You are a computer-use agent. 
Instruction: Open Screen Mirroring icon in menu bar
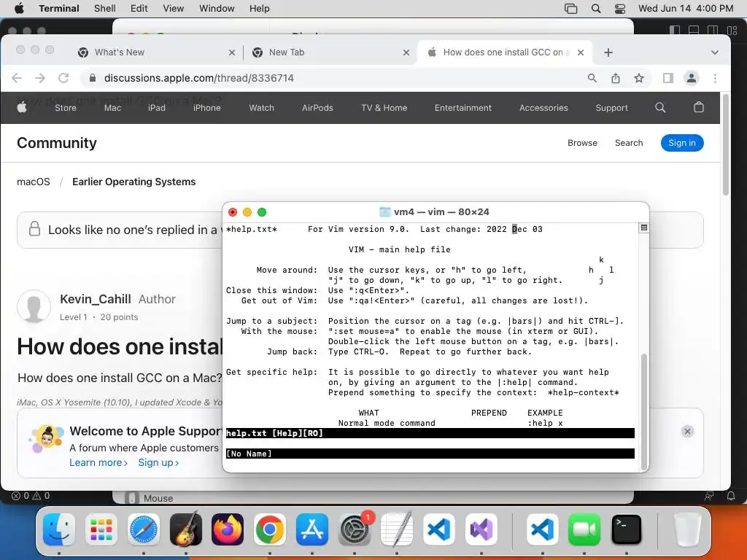tap(570, 9)
